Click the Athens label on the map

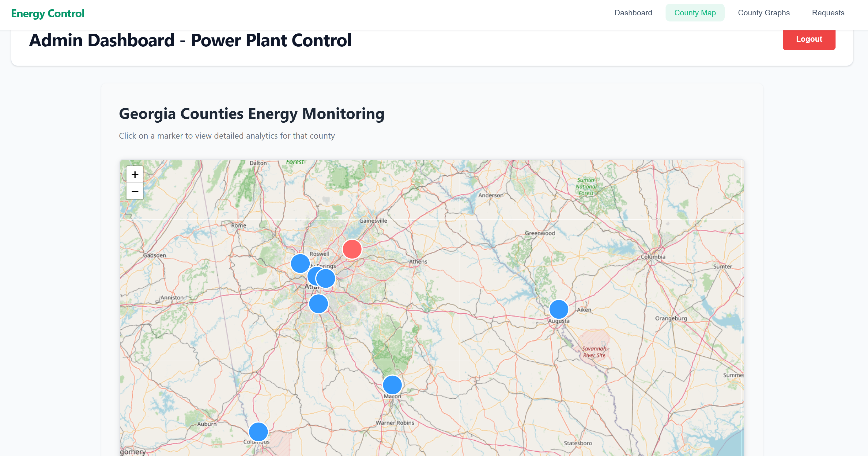click(x=418, y=262)
